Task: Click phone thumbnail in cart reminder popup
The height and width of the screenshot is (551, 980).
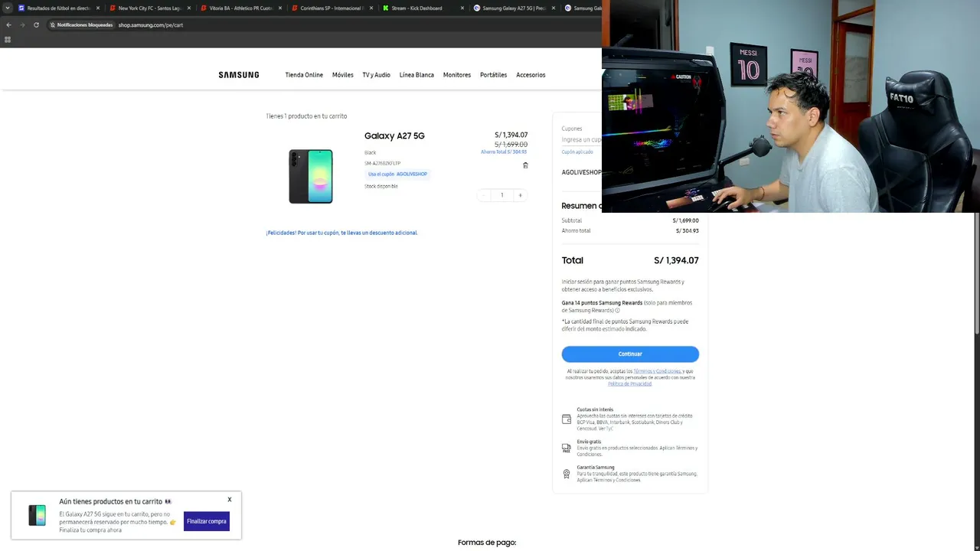Action: pos(38,516)
